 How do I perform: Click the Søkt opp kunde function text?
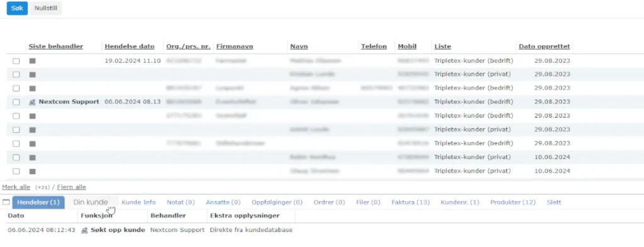tap(118, 230)
